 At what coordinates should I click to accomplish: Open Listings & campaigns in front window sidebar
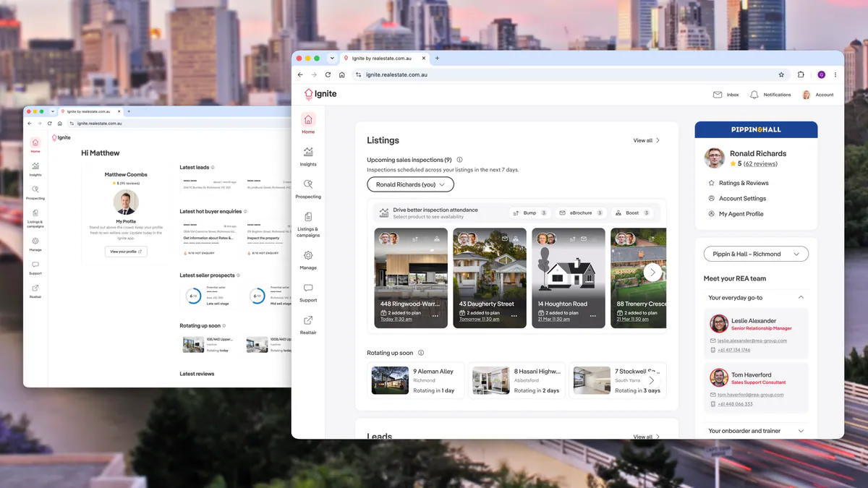[308, 225]
